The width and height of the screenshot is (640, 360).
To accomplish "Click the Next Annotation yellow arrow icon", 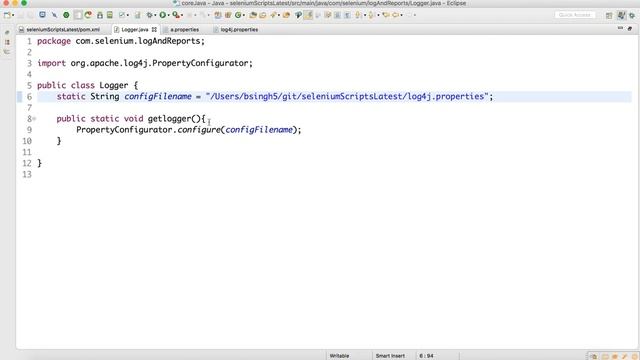I will [x=358, y=15].
